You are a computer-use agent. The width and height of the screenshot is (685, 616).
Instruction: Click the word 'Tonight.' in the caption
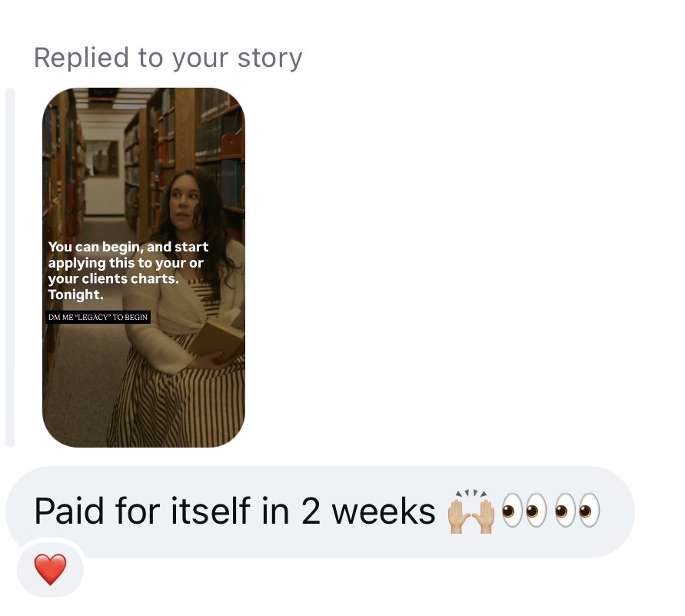75,295
